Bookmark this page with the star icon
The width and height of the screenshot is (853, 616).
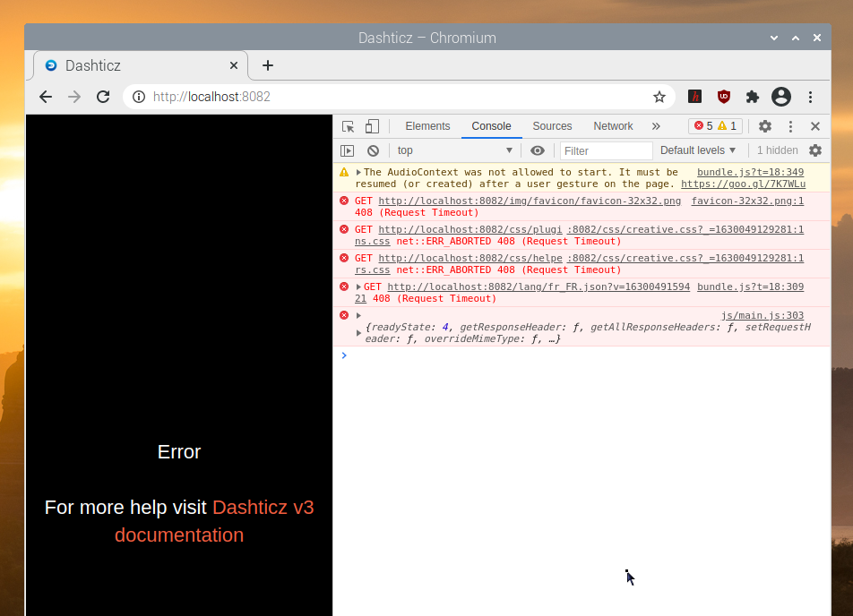pos(659,97)
